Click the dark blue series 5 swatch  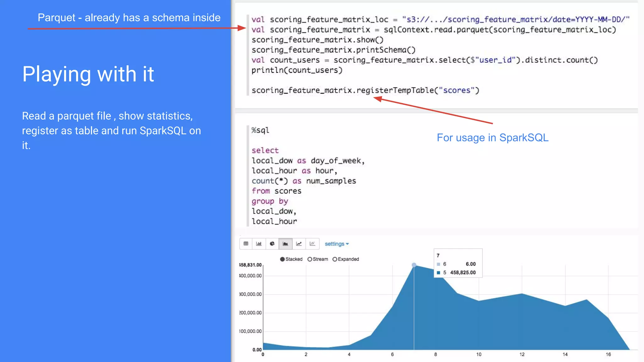click(x=438, y=273)
